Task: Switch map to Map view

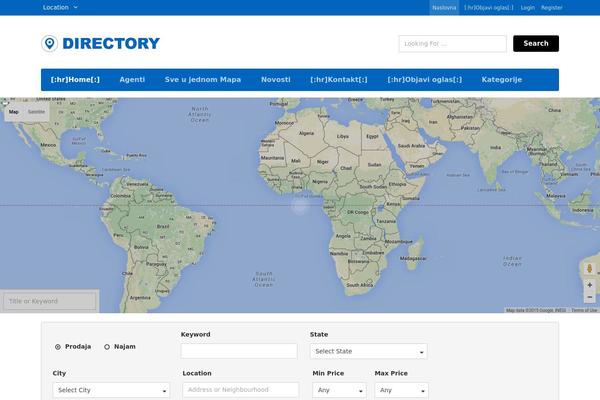Action: tap(14, 112)
